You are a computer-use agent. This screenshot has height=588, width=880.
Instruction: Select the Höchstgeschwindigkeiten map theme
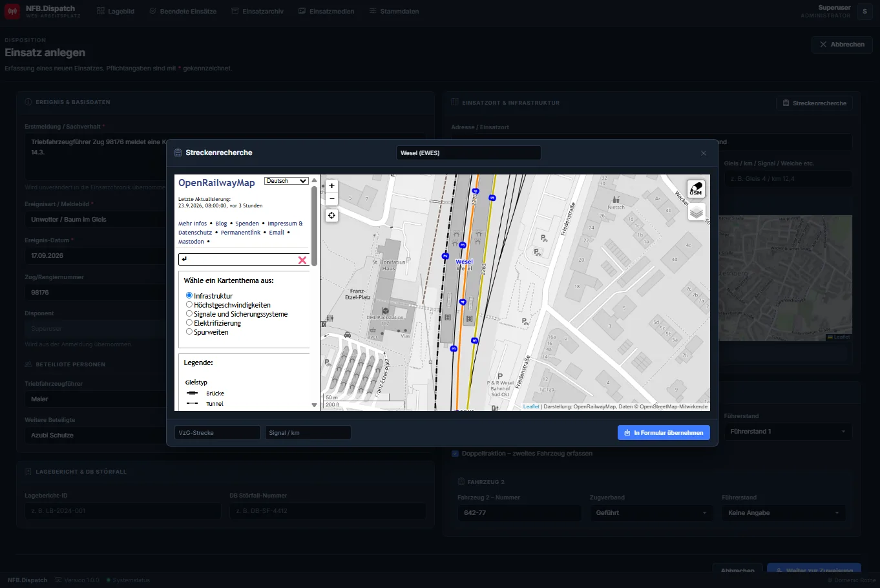tap(189, 304)
